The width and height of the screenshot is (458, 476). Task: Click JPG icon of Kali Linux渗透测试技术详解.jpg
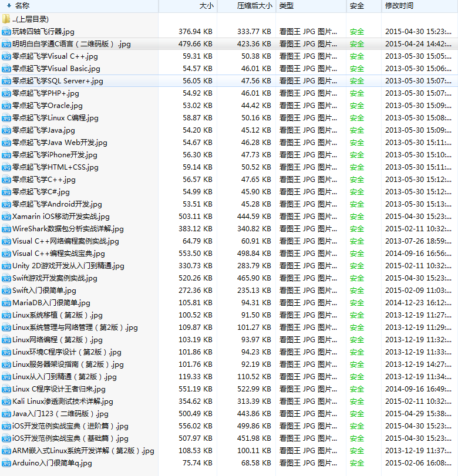tap(6, 401)
